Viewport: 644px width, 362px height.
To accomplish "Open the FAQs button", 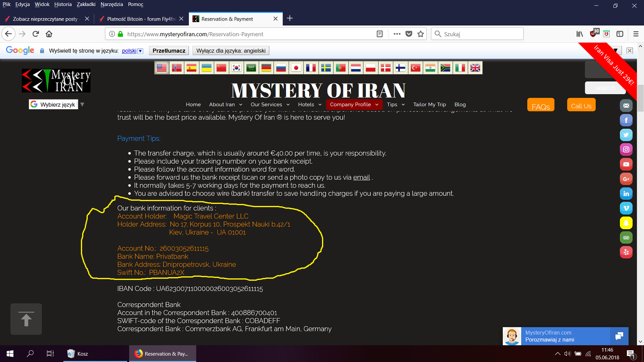I will (541, 105).
